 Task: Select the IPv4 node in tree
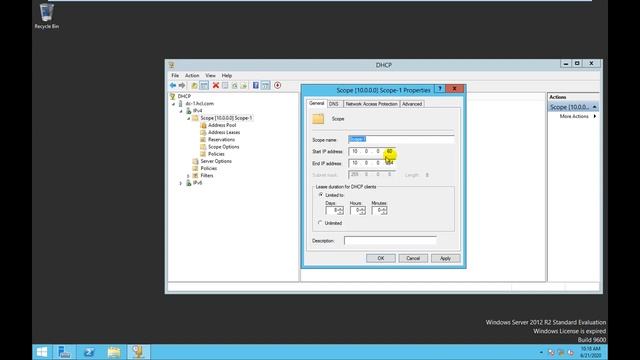198,111
